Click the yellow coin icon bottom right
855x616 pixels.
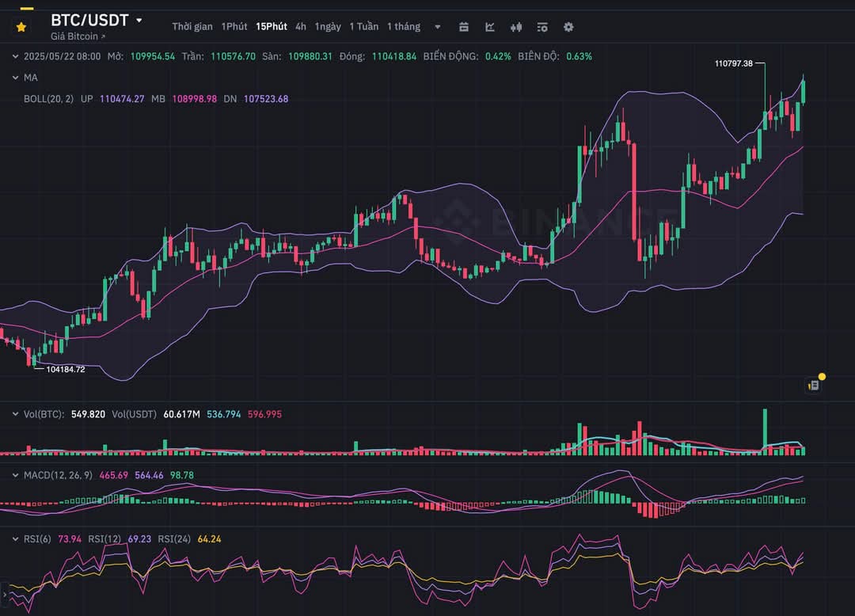click(823, 378)
